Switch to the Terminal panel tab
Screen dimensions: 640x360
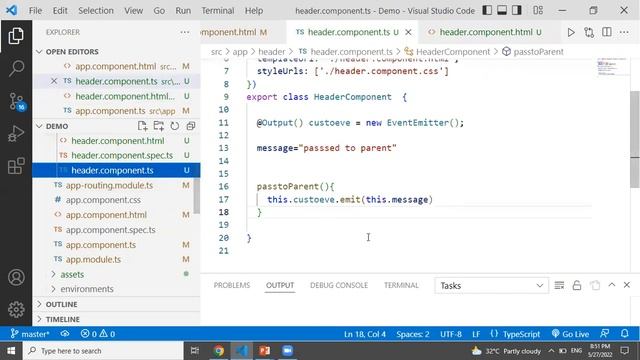[x=401, y=285]
